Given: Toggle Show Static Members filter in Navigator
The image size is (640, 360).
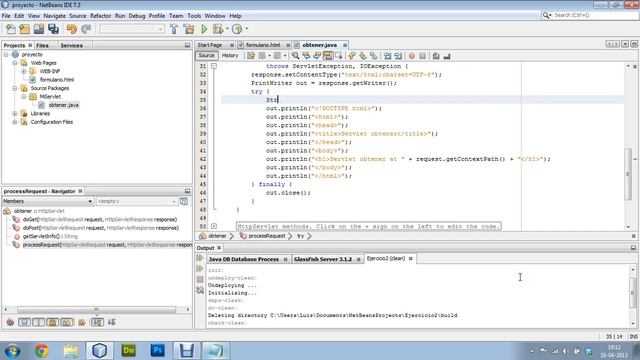Looking at the screenshot, I should coord(39,322).
